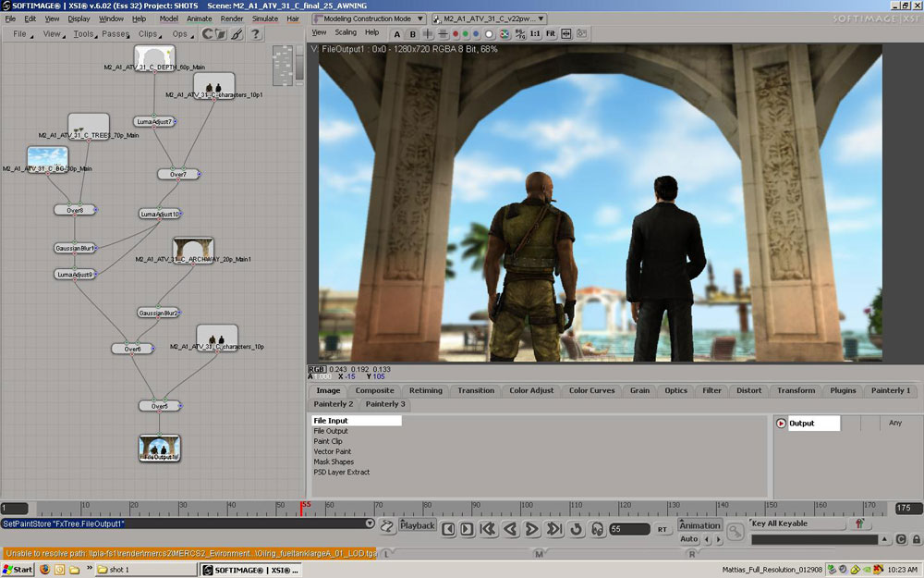Click the Fit button in viewer toolbar
This screenshot has width=924, height=578.
pos(551,34)
